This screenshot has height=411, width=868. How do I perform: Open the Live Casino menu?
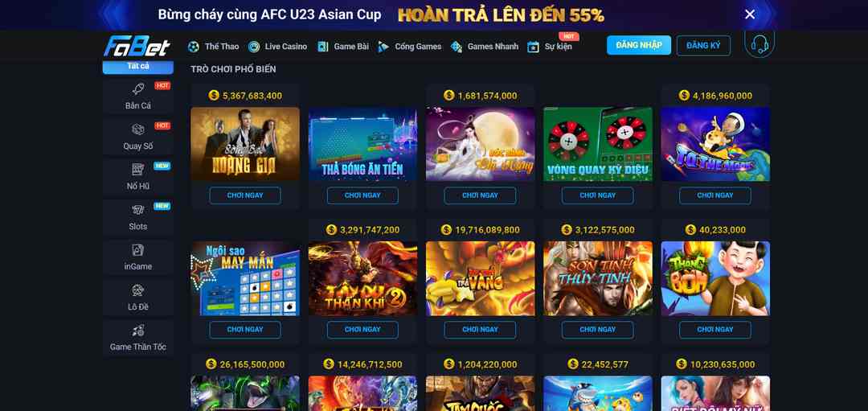pos(277,47)
